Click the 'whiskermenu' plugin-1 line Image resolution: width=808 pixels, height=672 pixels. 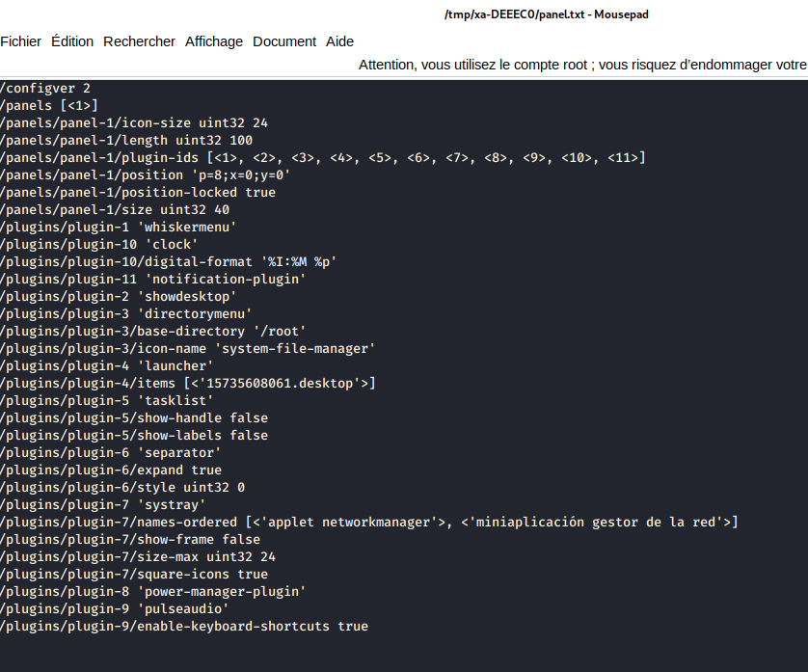(x=119, y=227)
